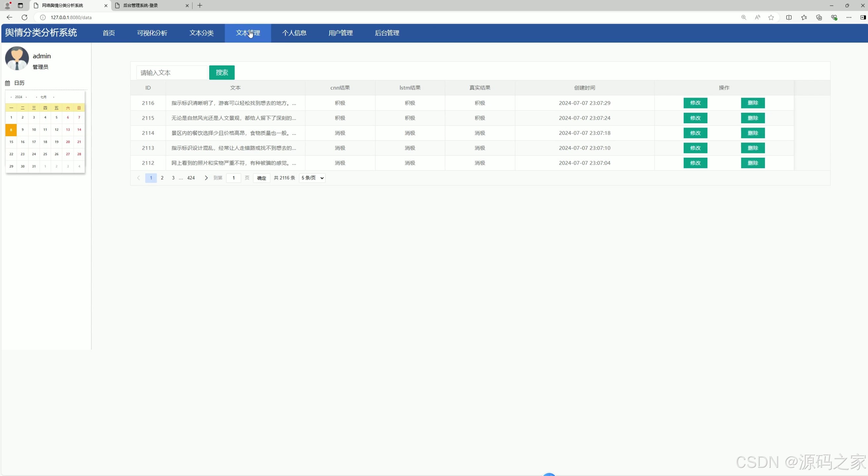Viewport: 868px width, 476px height.
Task: Go to next calendar year arrow
Action: click(x=26, y=97)
